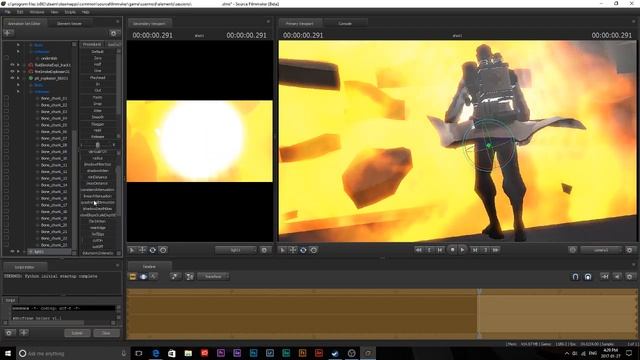Select bone_chunk_01 in the tree
The width and height of the screenshot is (640, 360).
(54, 98)
